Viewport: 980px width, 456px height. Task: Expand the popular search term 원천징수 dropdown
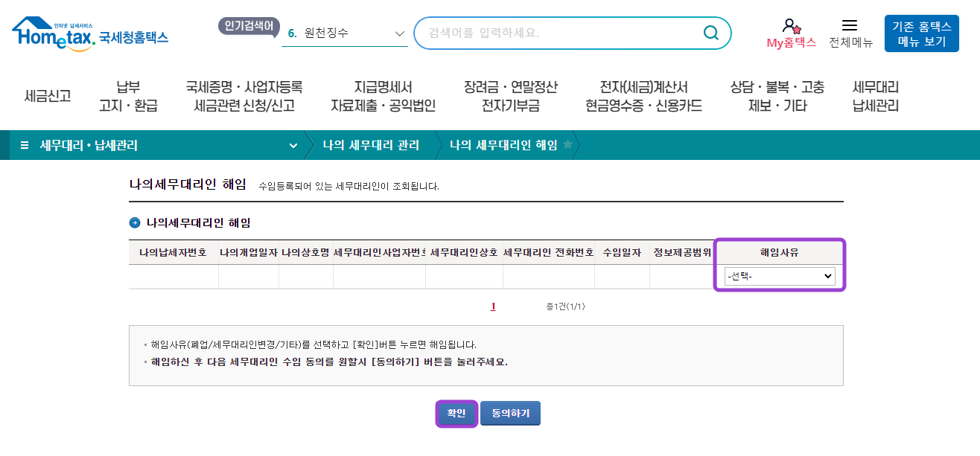click(397, 33)
